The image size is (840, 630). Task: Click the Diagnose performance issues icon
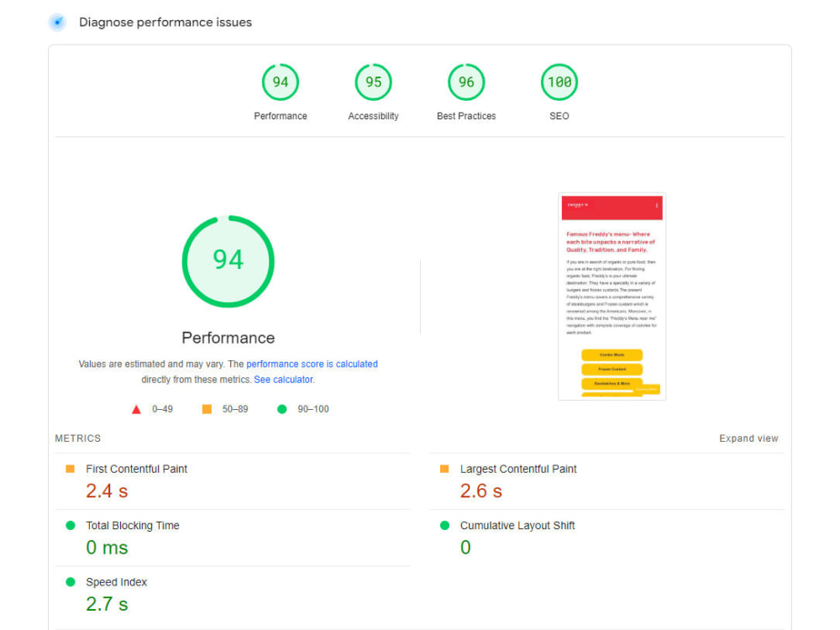57,23
